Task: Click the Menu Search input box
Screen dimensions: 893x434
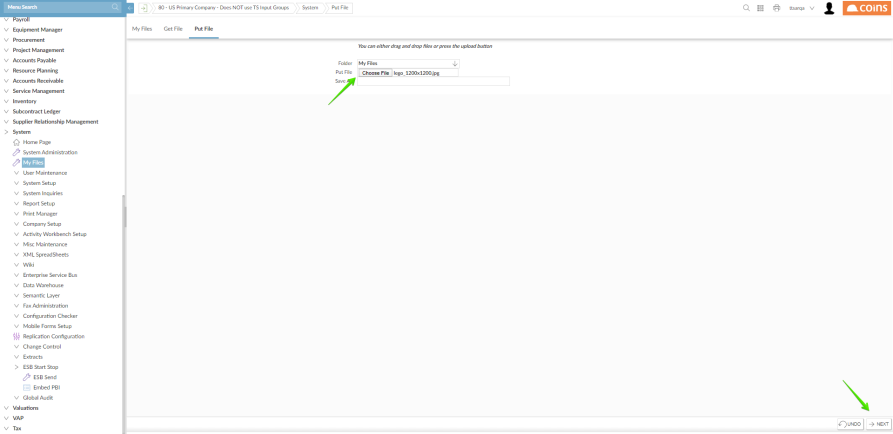Action: pyautogui.click(x=57, y=7)
